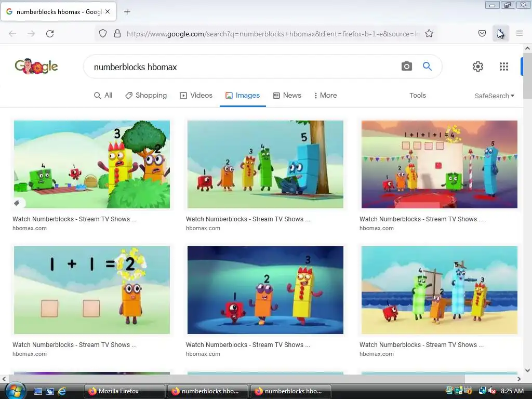Open thumbnail with Five reading under tree
Image resolution: width=532 pixels, height=399 pixels.
pos(265,164)
